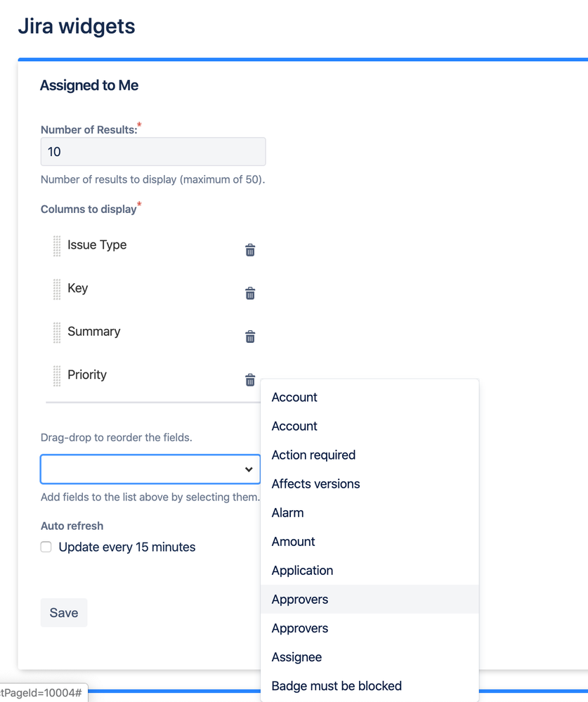Screen dimensions: 588x702
Task: Add the Application field from the list
Action: [x=370, y=571]
